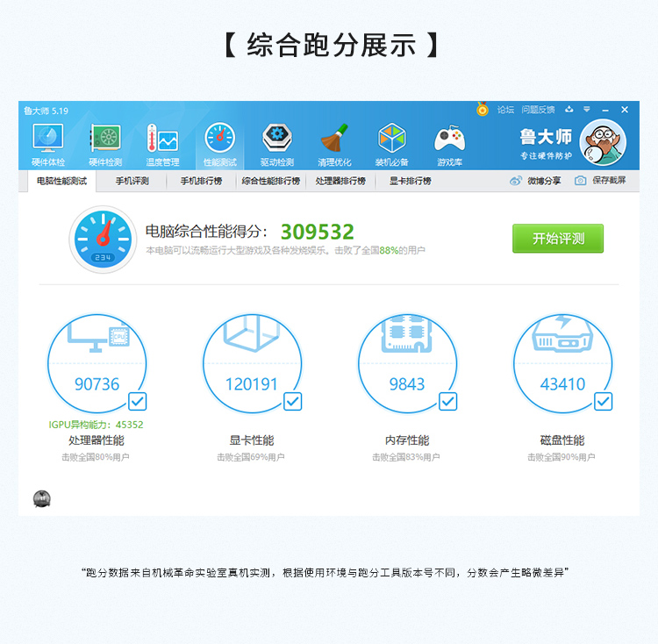Click IGPU异构能力: 45352 text
This screenshot has width=658, height=644.
click(97, 425)
